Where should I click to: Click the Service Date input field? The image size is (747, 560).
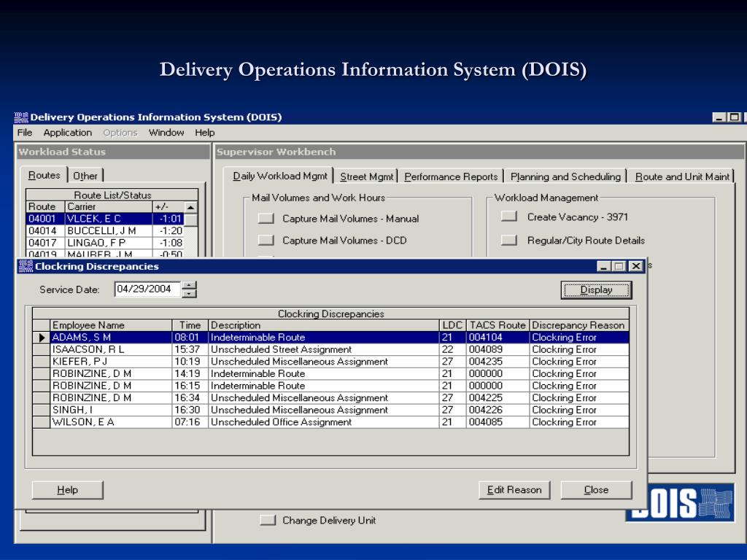tap(147, 289)
